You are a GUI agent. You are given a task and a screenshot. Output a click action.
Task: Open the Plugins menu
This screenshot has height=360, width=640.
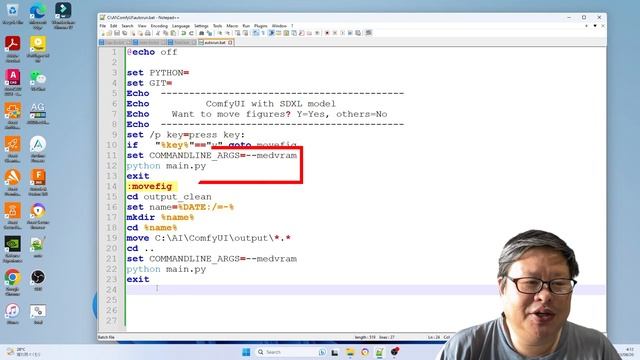click(x=260, y=26)
